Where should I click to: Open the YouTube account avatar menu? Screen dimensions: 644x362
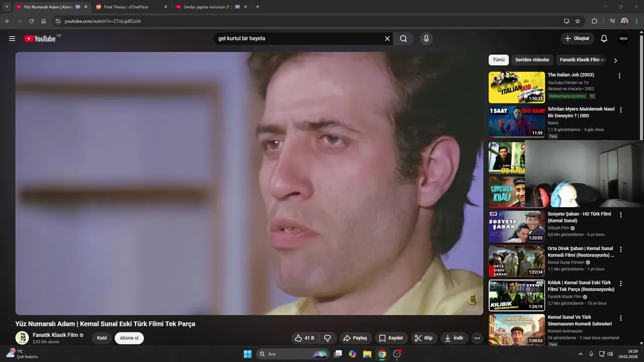coord(623,39)
